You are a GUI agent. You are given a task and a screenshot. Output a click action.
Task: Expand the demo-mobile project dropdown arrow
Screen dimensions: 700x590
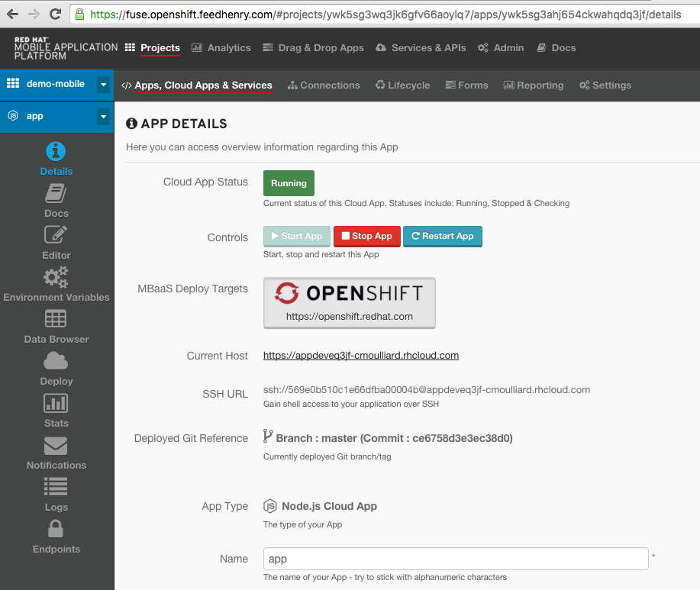pyautogui.click(x=103, y=85)
